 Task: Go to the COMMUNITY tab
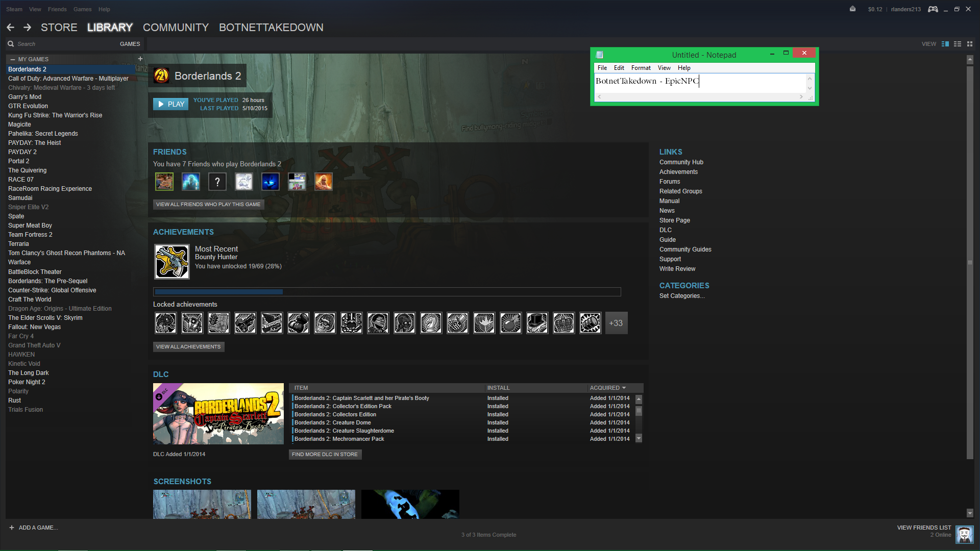(x=176, y=28)
